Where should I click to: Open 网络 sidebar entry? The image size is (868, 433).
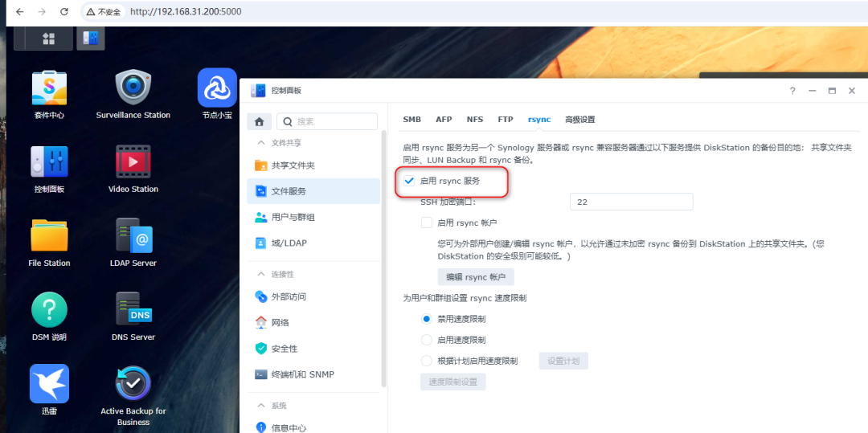pyautogui.click(x=313, y=322)
